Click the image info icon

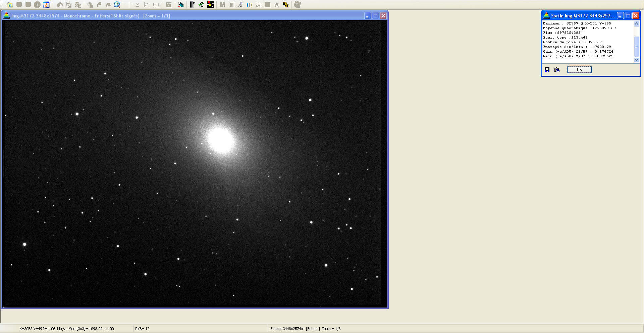[x=37, y=5]
